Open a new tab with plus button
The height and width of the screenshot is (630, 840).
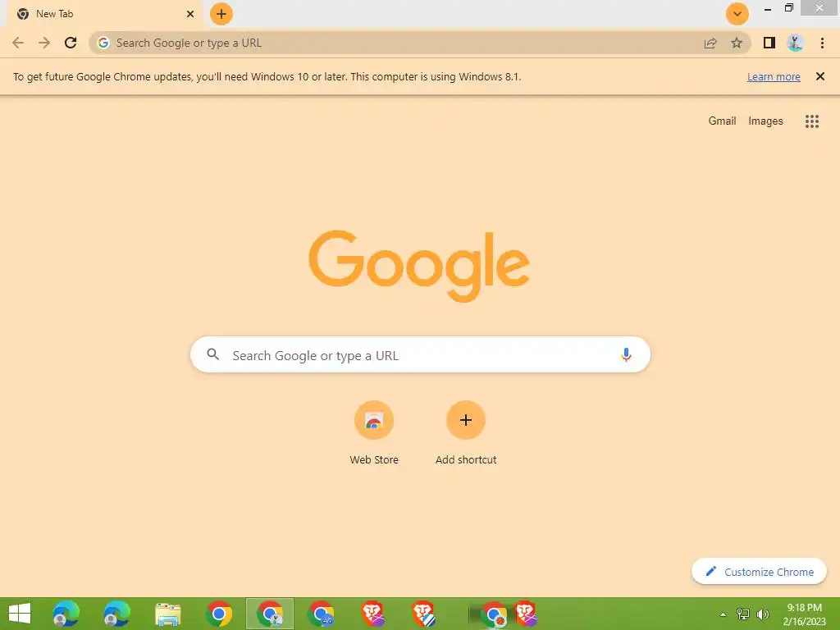tap(221, 14)
